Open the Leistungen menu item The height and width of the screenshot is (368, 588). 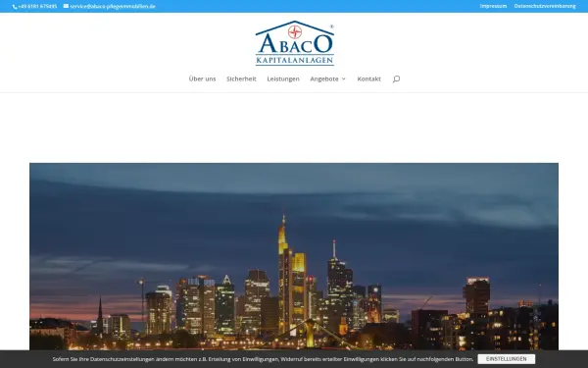283,79
